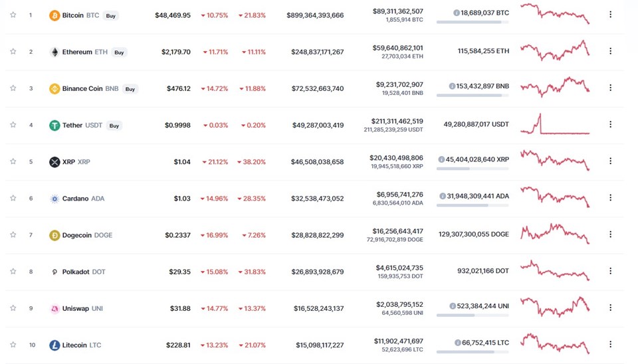The width and height of the screenshot is (638, 364).
Task: Toggle the watchlist star for Litecoin
Action: (x=13, y=345)
